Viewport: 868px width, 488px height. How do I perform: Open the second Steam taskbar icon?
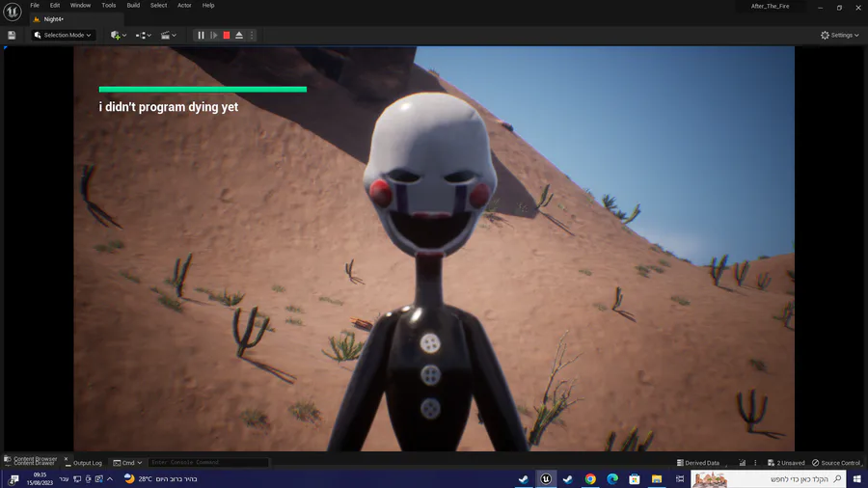click(568, 479)
